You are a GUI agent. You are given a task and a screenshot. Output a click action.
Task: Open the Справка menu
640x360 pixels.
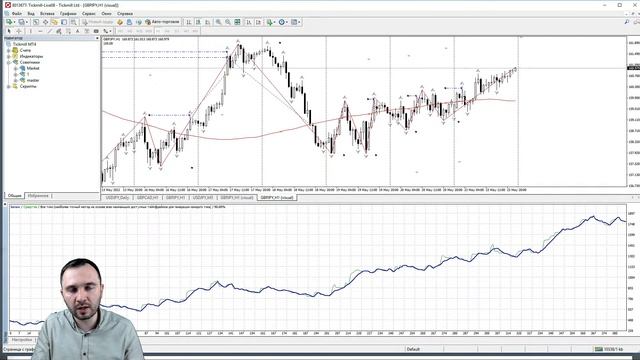[x=125, y=13]
